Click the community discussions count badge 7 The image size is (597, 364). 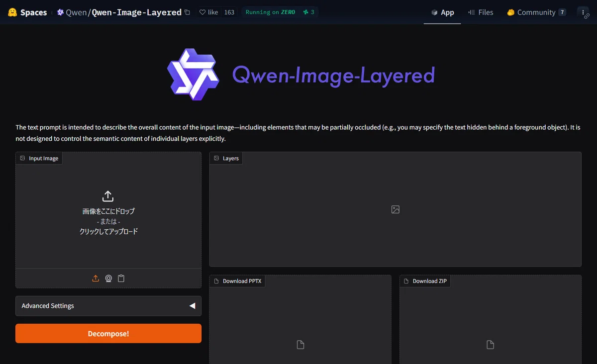point(562,12)
